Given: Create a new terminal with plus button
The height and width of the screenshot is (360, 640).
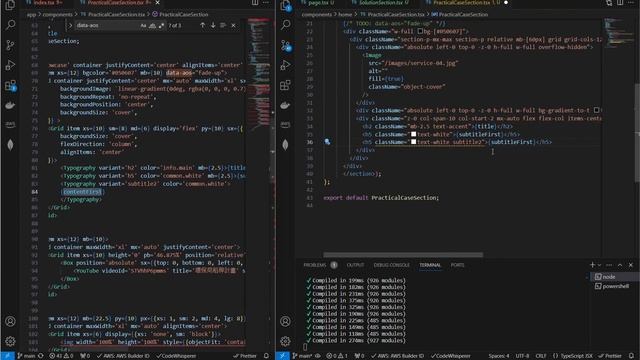Looking at the screenshot, I should (x=592, y=265).
